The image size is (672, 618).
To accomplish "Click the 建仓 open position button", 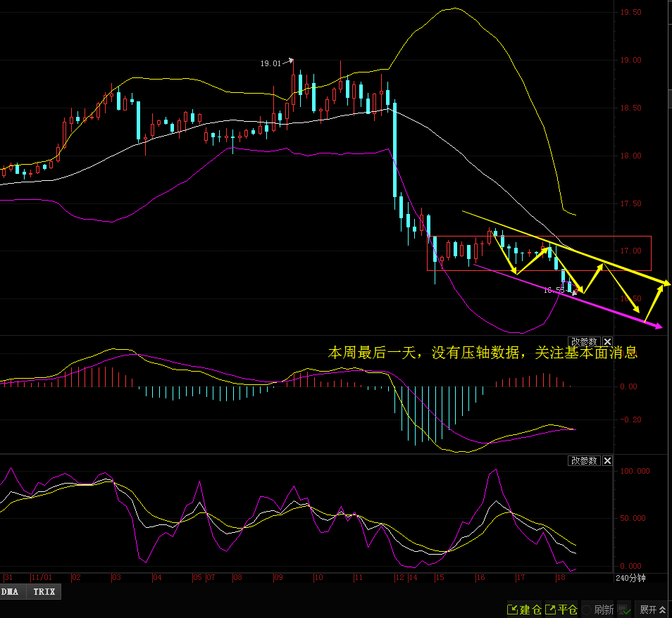I will click(525, 609).
